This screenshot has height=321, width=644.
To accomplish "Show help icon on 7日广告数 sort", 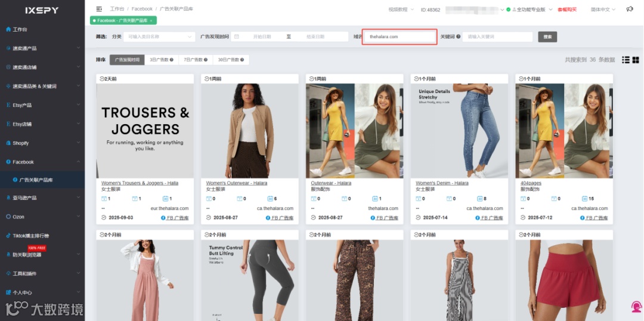I will pos(205,60).
